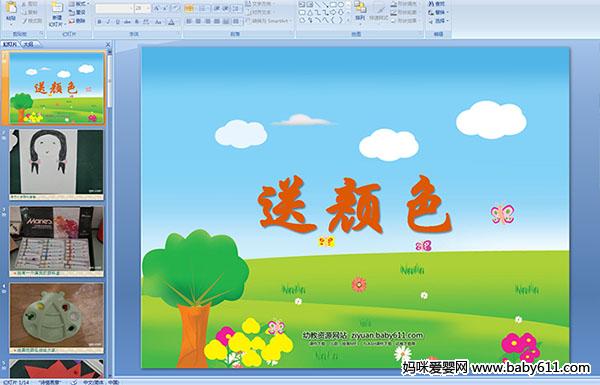Open the font size dropdown

[148, 8]
